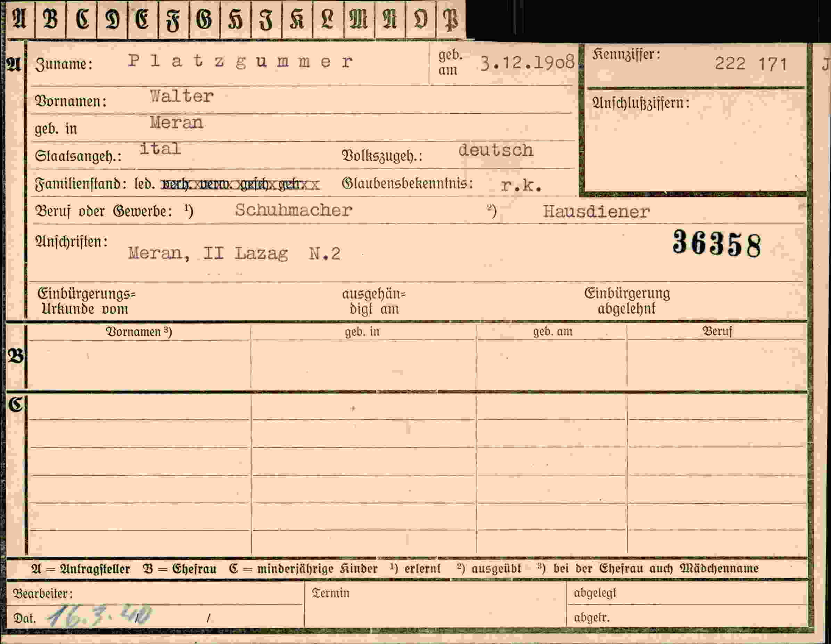Image resolution: width=831 pixels, height=644 pixels.
Task: Click the 'Anschriften:' label
Action: 71,242
